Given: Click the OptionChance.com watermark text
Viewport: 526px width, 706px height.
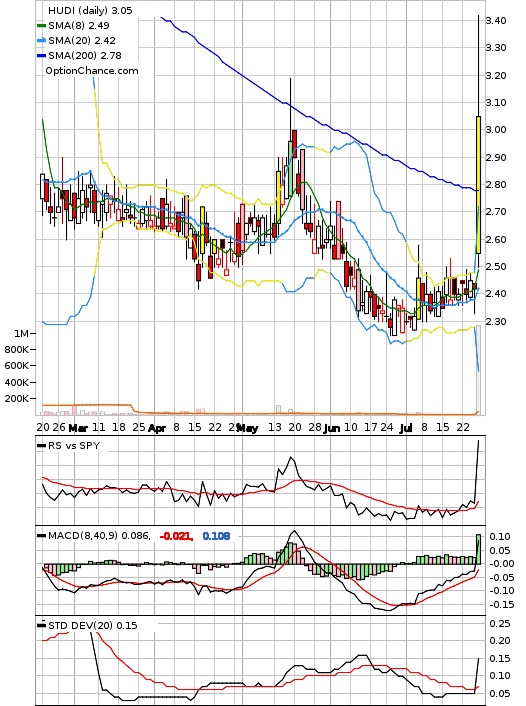Looking at the screenshot, I should click(x=92, y=71).
